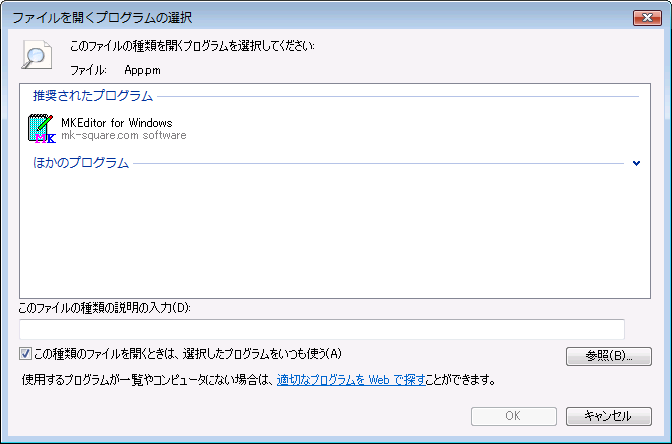Click the mk-square.com software publisher text

click(123, 135)
